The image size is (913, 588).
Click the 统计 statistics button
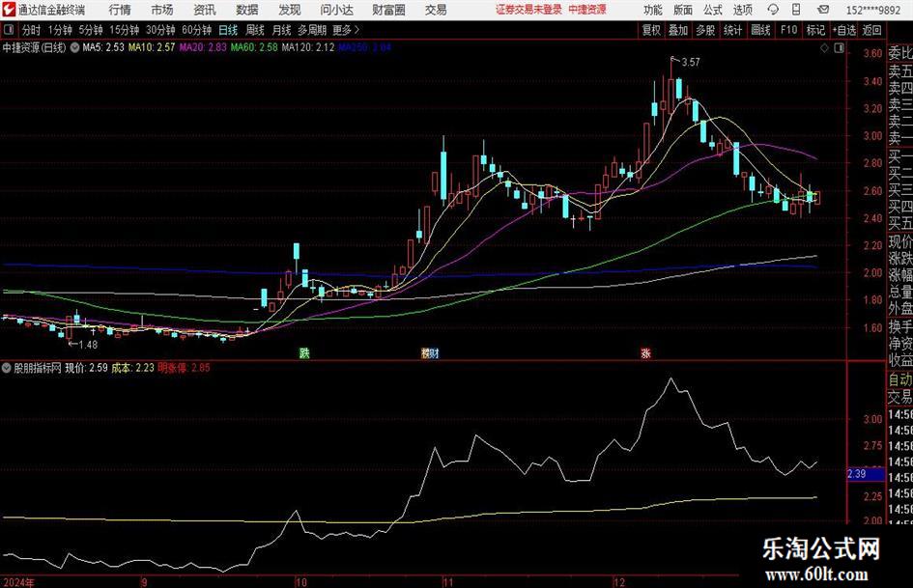[732, 30]
